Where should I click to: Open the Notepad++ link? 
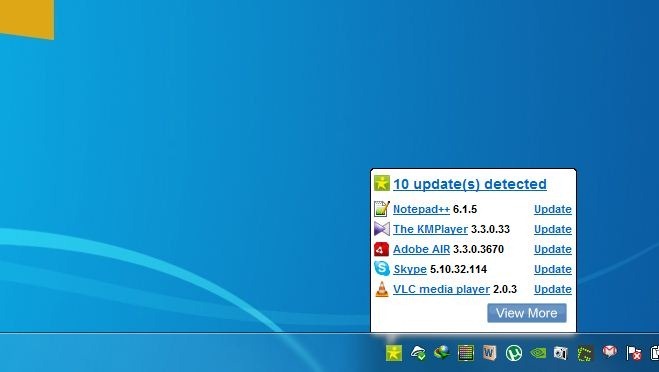pyautogui.click(x=422, y=209)
